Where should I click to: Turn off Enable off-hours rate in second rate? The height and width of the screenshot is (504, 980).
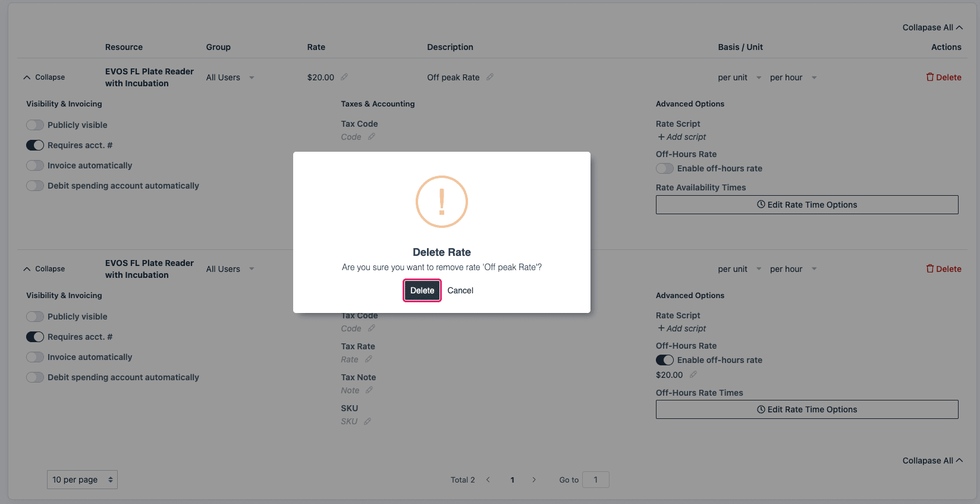665,360
